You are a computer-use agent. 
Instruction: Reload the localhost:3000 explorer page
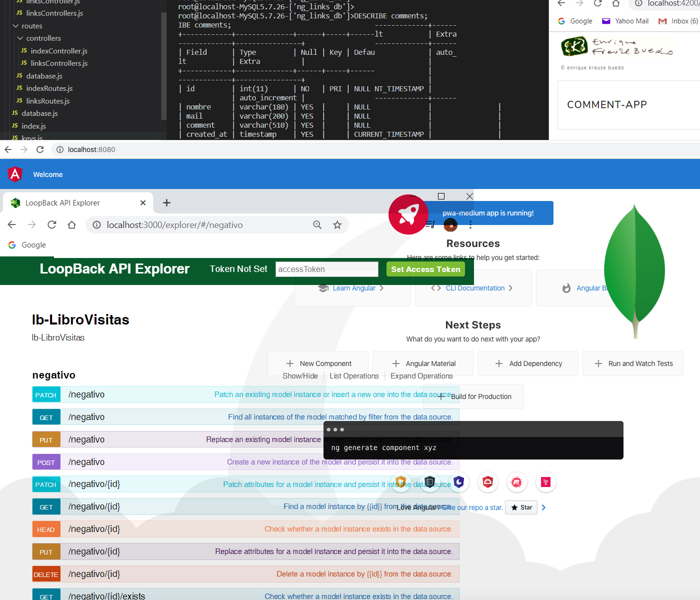point(52,224)
